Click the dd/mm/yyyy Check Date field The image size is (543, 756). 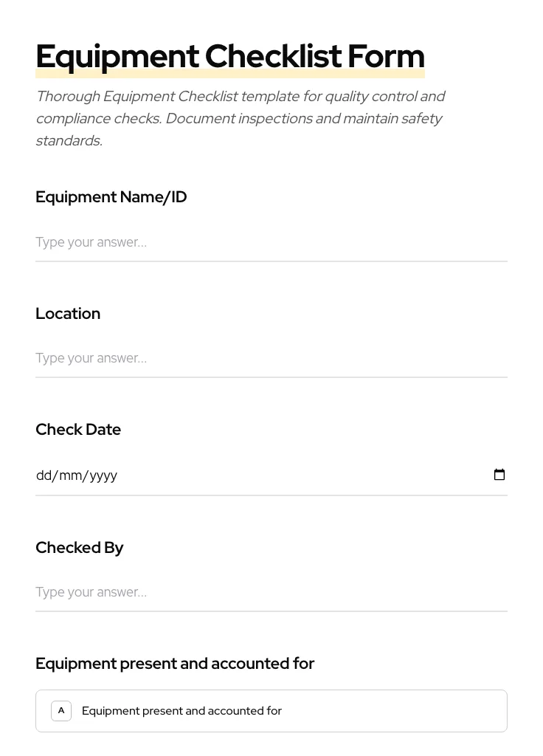(221, 475)
